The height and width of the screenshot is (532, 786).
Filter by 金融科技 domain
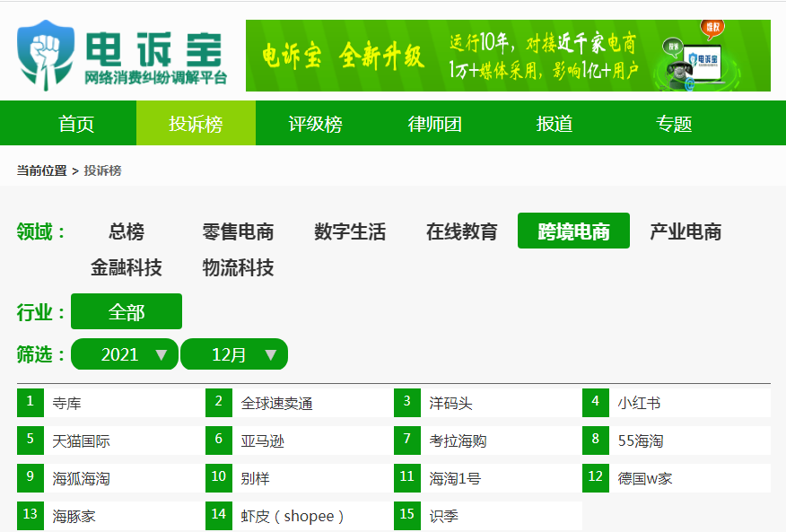point(127,267)
